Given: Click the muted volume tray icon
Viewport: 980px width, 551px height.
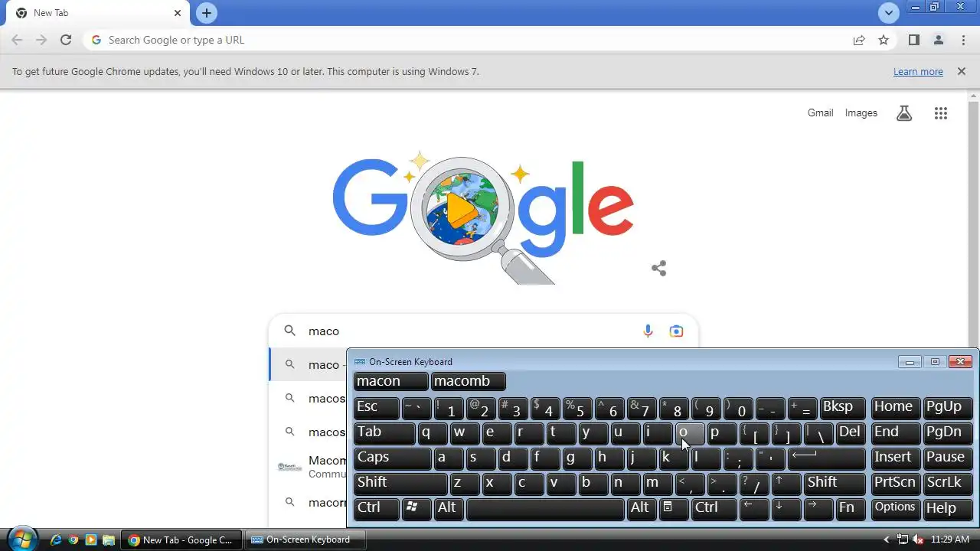Looking at the screenshot, I should (x=918, y=540).
